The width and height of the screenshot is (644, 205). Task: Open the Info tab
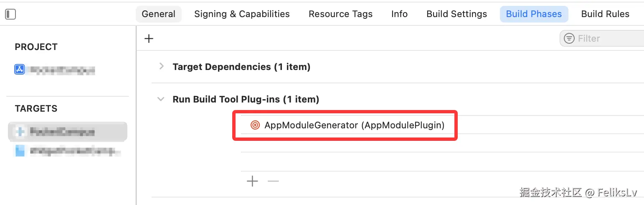399,14
